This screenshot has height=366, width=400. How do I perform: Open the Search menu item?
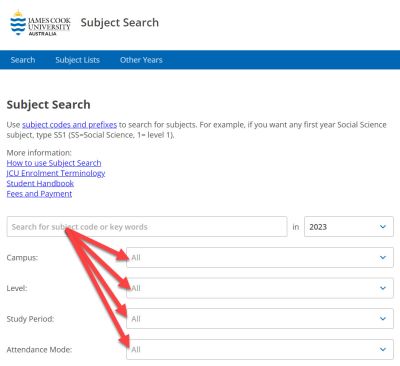click(x=23, y=60)
